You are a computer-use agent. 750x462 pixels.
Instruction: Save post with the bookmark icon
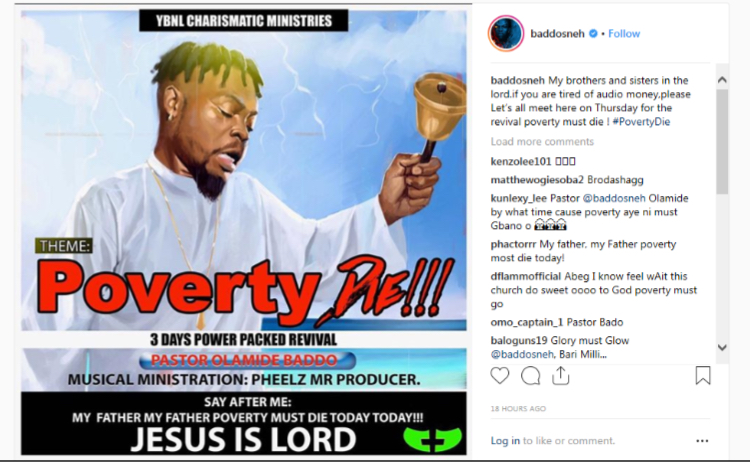click(x=703, y=375)
